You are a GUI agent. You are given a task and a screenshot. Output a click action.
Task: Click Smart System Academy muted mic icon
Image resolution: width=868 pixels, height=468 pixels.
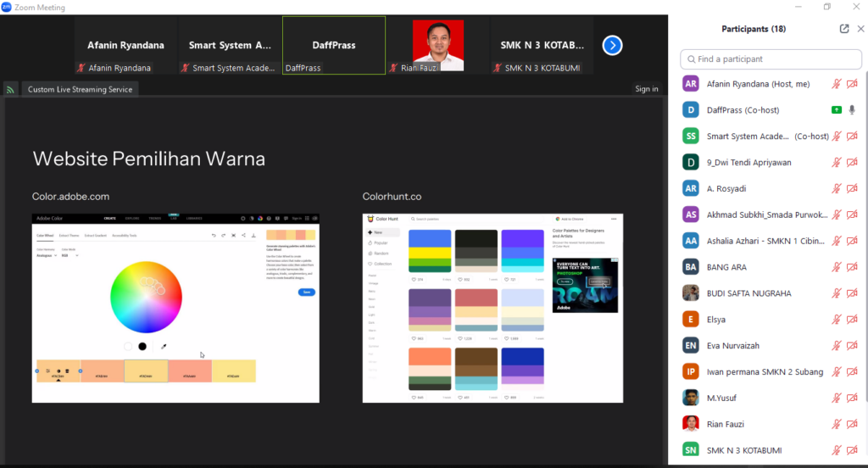point(837,136)
